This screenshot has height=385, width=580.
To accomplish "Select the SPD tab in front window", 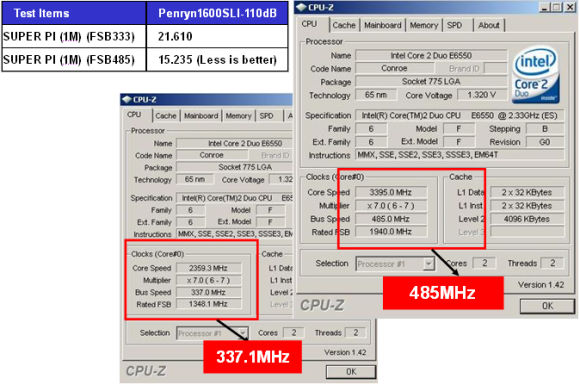I will [x=454, y=25].
